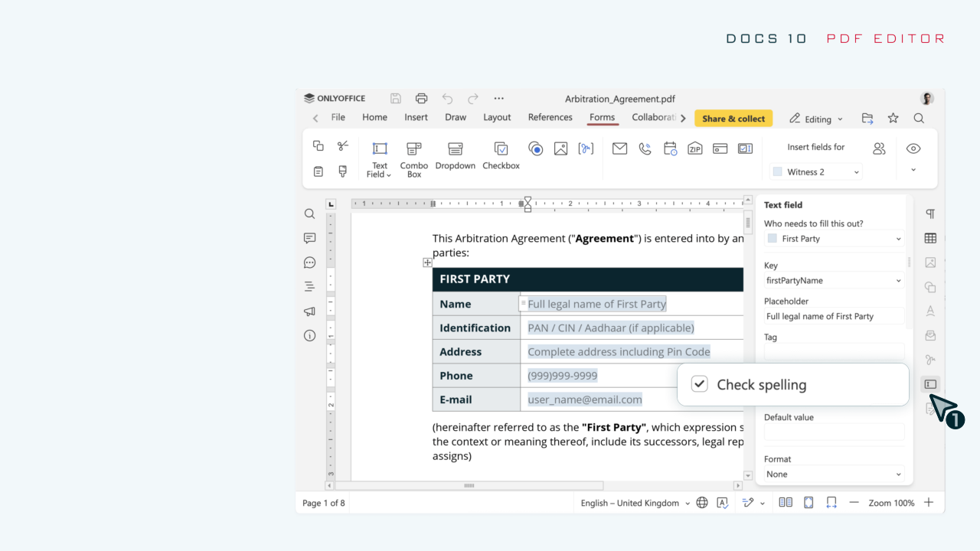Click the Cut scissors icon
The width and height of the screenshot is (980, 551).
pos(343,145)
